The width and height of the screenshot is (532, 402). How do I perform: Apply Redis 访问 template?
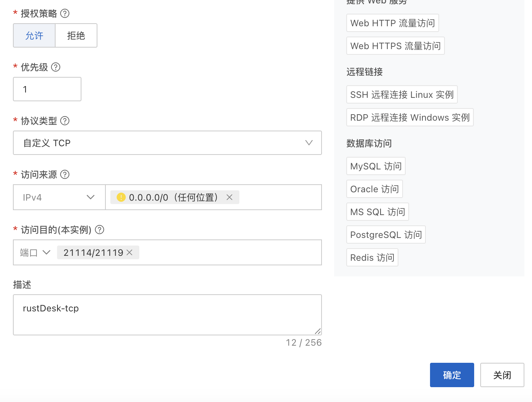click(x=372, y=257)
